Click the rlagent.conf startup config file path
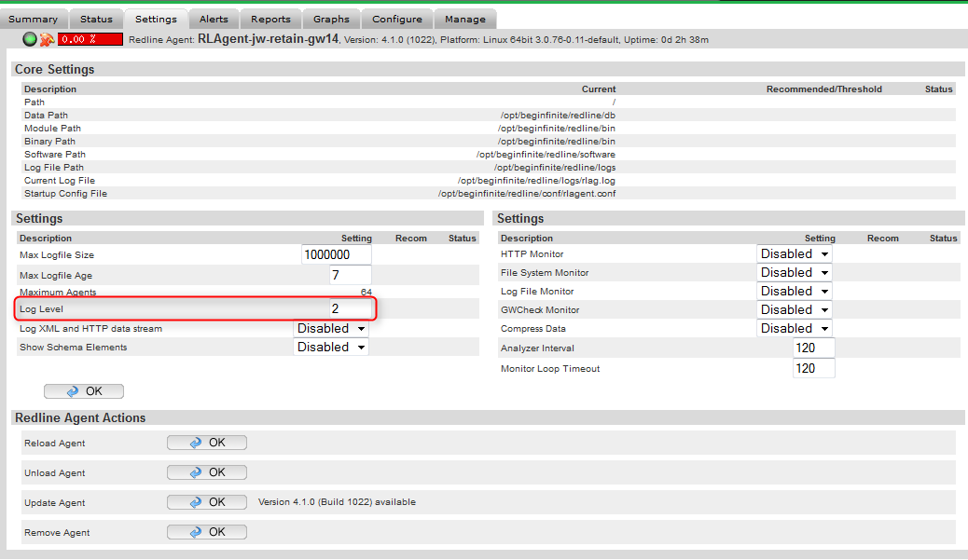Viewport: 968px width, 560px height. (x=527, y=194)
